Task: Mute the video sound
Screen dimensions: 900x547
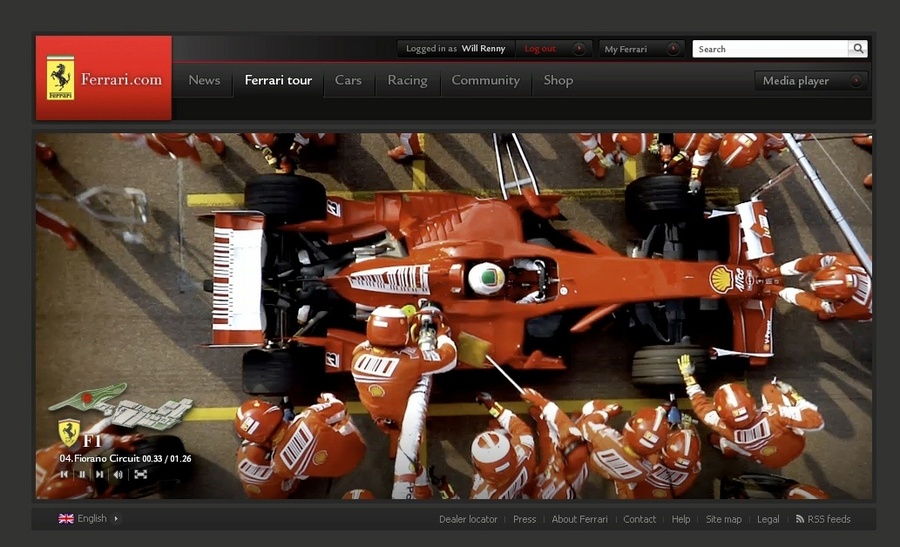Action: coord(118,474)
